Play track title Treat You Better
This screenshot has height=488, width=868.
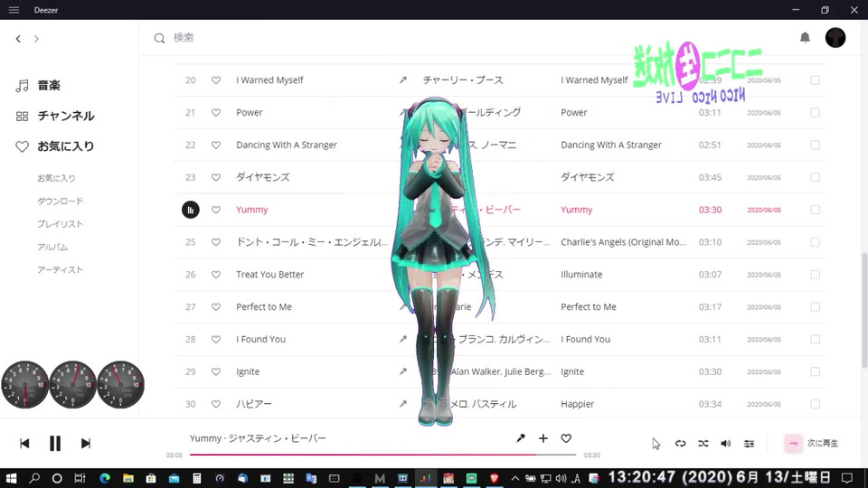point(269,275)
